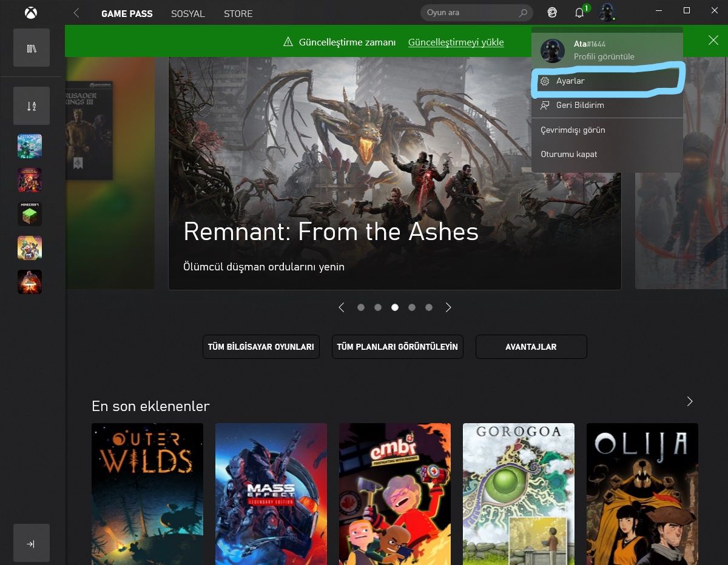Screen dimensions: 728x565
Task: Go to next carousel slide arrow
Action: tap(448, 307)
